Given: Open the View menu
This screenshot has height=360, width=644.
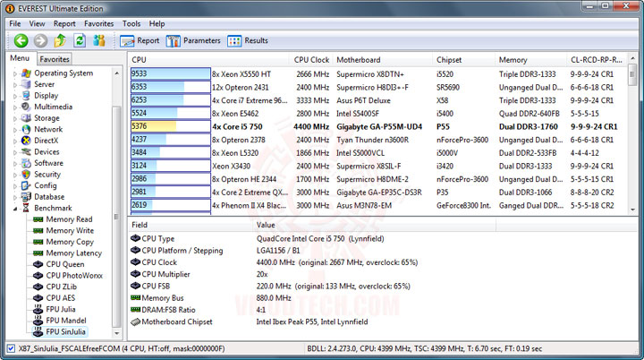Looking at the screenshot, I should [37, 24].
